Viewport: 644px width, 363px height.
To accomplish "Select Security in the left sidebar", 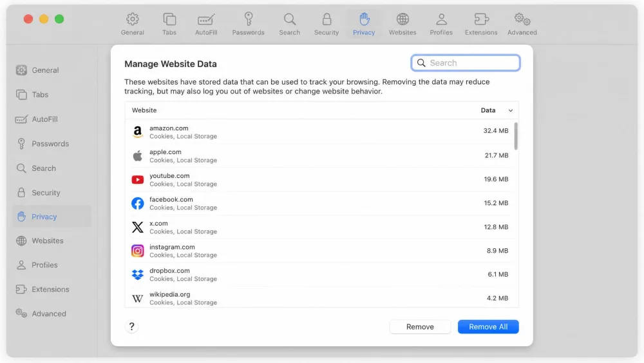I will 52,192.
